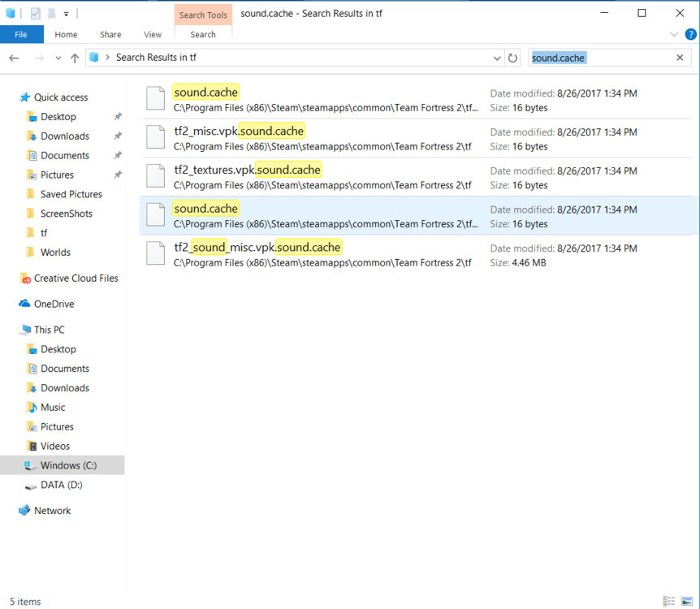Select the Search Tools contextual tab
Screen dimensions: 700x609
(x=203, y=15)
